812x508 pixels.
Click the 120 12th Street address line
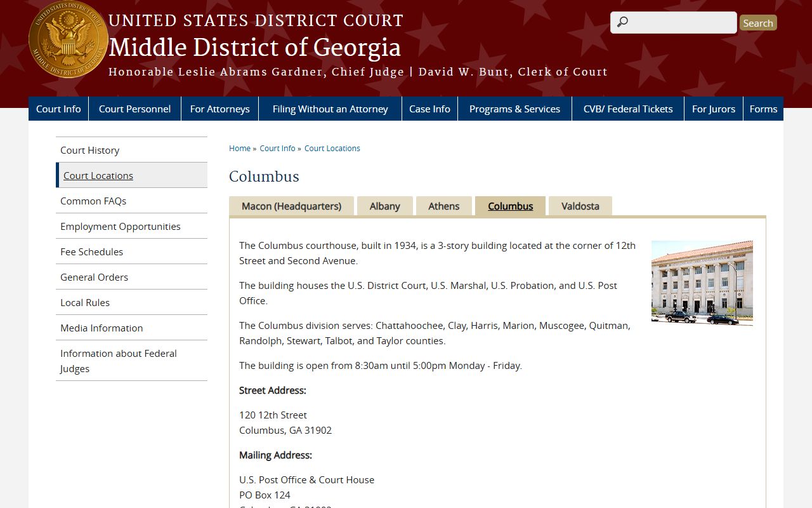point(273,415)
